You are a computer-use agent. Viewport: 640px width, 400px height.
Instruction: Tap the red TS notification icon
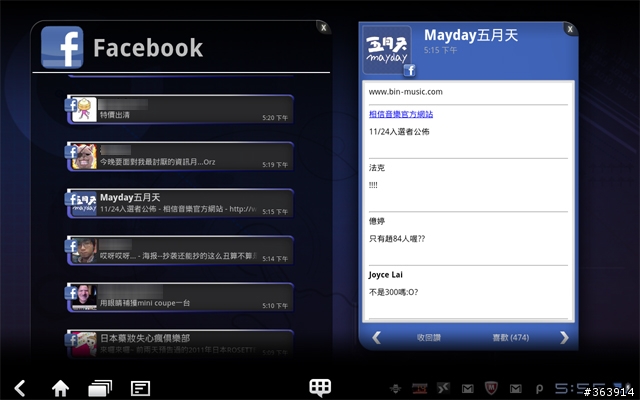click(419, 389)
